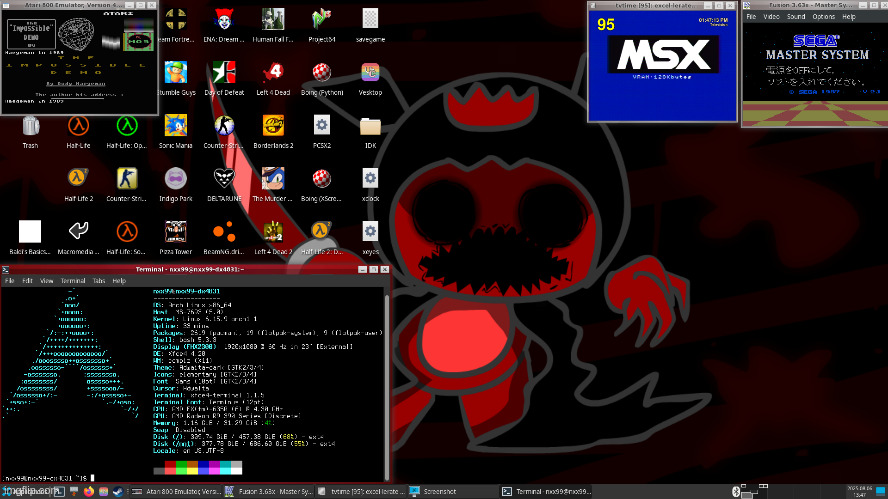
Task: Open the savegame file icon
Action: tap(370, 19)
